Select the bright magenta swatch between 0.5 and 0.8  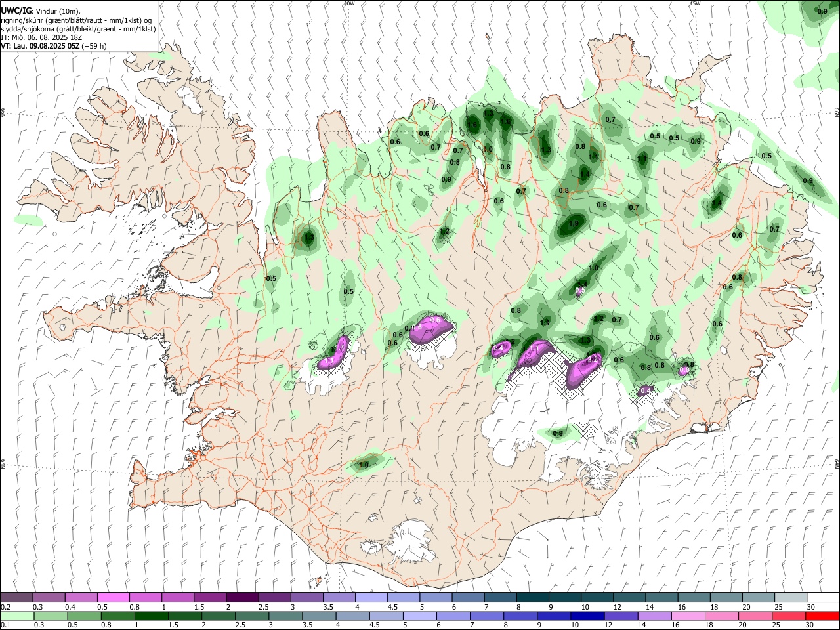(114, 597)
